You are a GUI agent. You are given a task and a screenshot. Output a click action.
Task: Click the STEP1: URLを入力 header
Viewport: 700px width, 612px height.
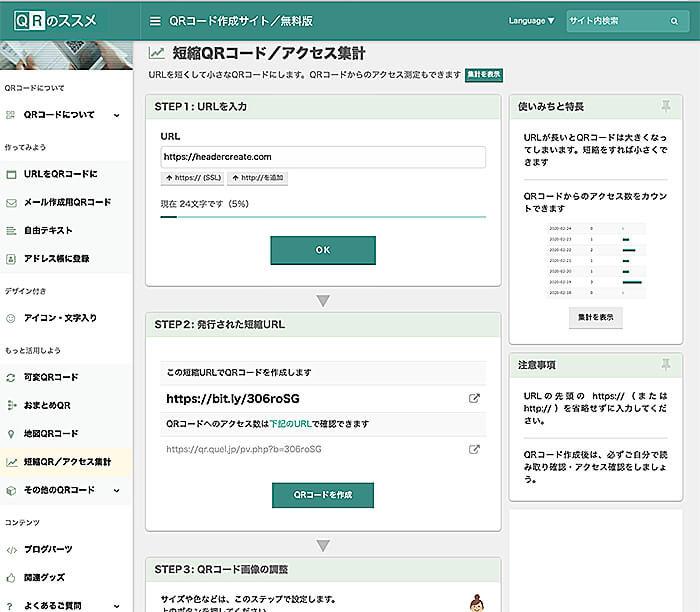pos(323,107)
